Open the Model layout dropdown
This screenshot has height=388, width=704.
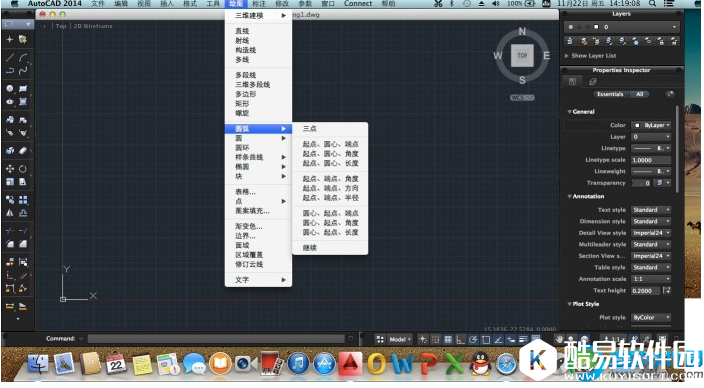click(400, 340)
